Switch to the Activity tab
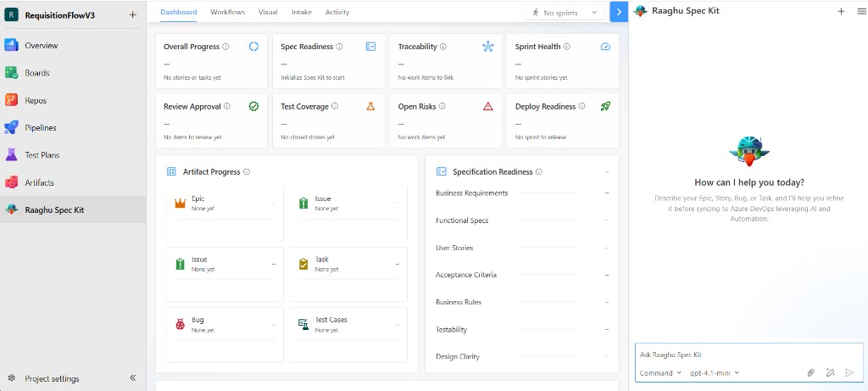This screenshot has height=391, width=868. 337,12
